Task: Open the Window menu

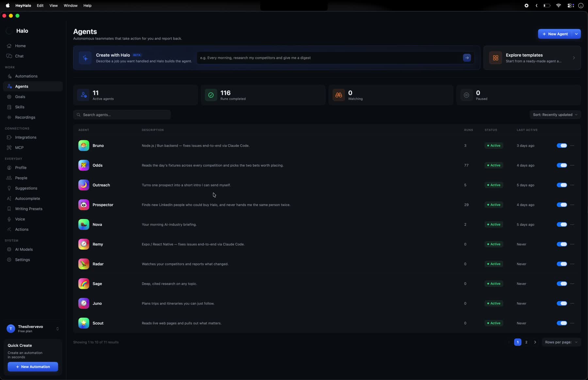Action: pyautogui.click(x=71, y=6)
